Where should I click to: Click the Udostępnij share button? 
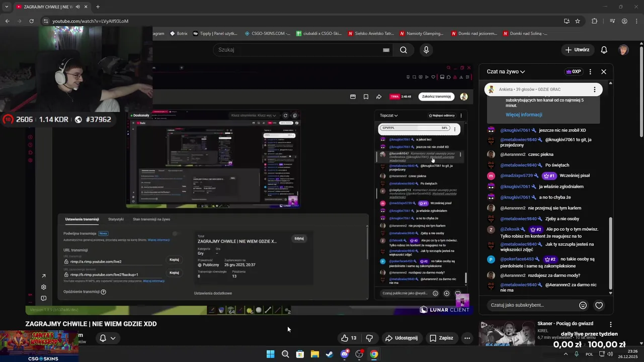tap(401, 338)
